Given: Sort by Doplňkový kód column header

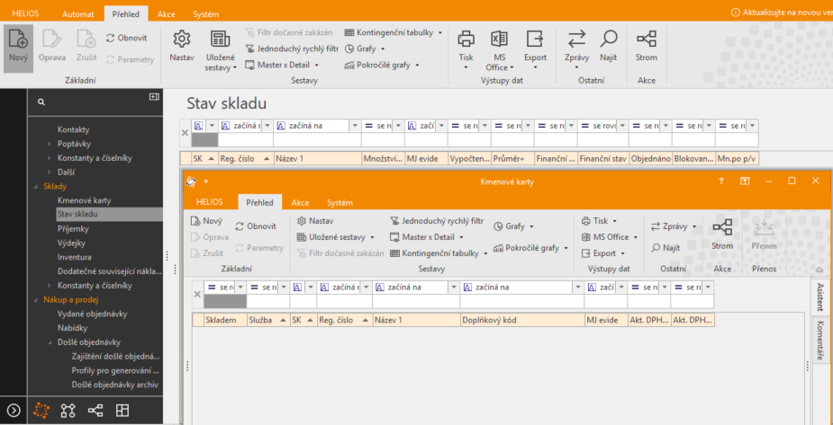Looking at the screenshot, I should click(x=522, y=320).
